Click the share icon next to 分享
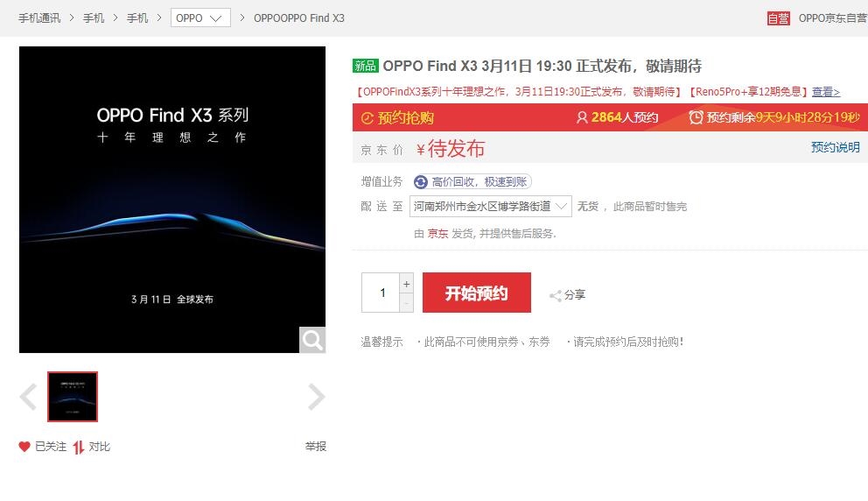Image resolution: width=868 pixels, height=501 pixels. click(556, 295)
